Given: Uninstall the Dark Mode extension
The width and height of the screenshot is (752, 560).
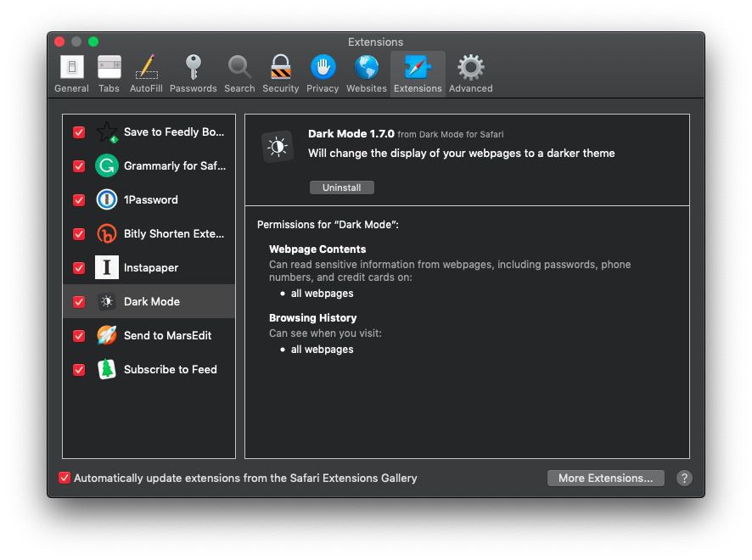Looking at the screenshot, I should tap(341, 188).
